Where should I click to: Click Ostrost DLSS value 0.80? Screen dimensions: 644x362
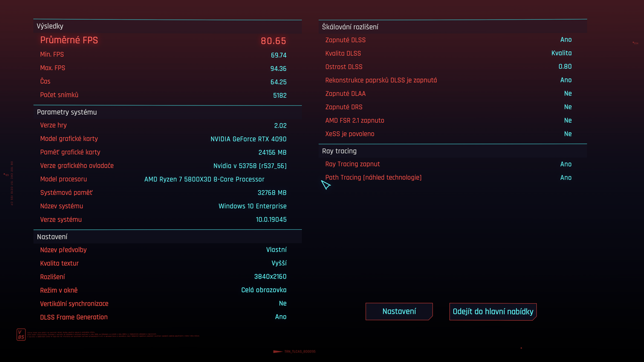[x=565, y=67]
